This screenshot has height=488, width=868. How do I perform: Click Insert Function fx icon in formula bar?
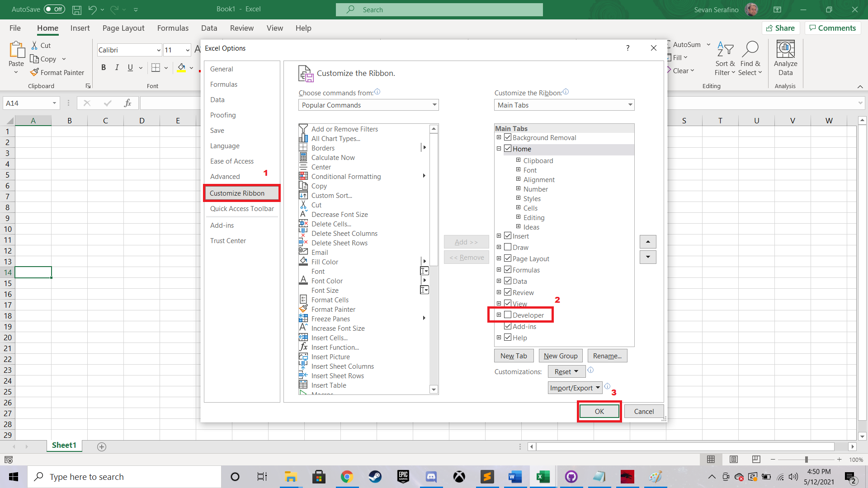click(x=127, y=103)
